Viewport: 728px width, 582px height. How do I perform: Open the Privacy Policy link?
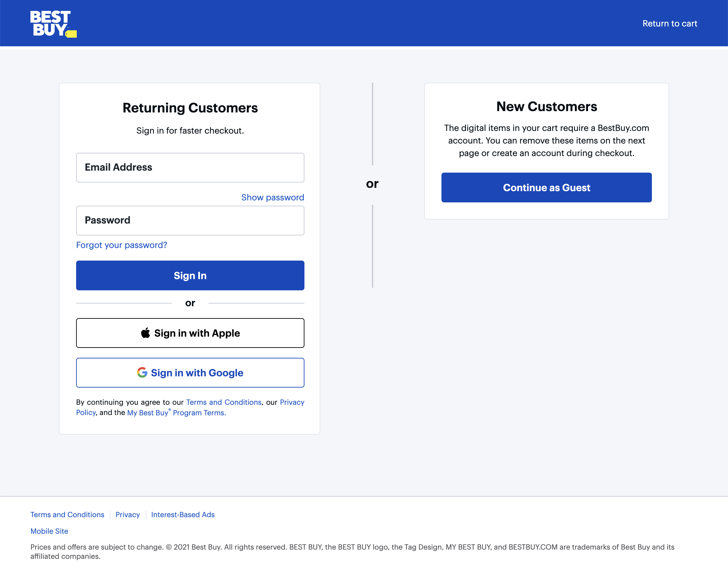pyautogui.click(x=293, y=402)
